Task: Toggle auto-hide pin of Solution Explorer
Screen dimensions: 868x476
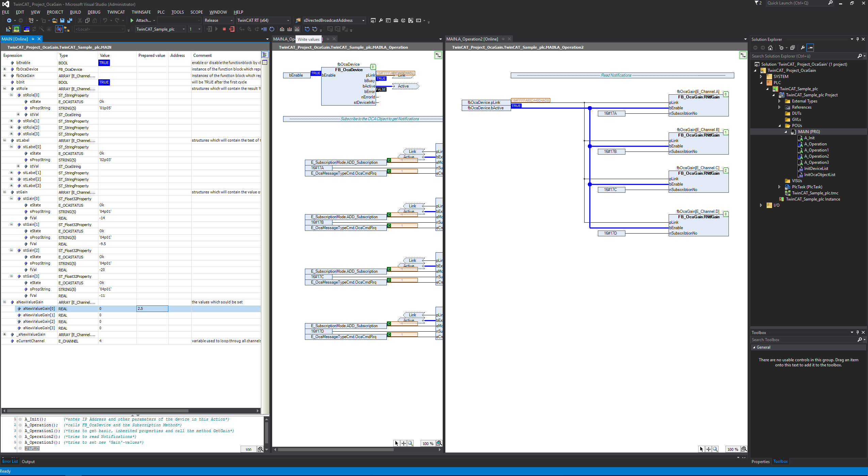Action: point(857,39)
